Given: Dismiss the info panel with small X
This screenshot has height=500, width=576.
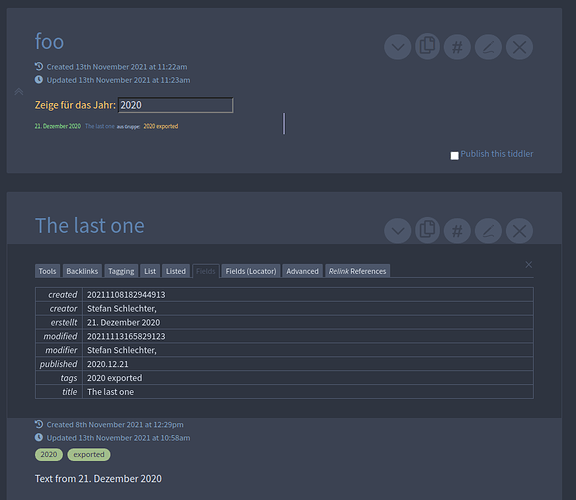Looking at the screenshot, I should coord(529,265).
